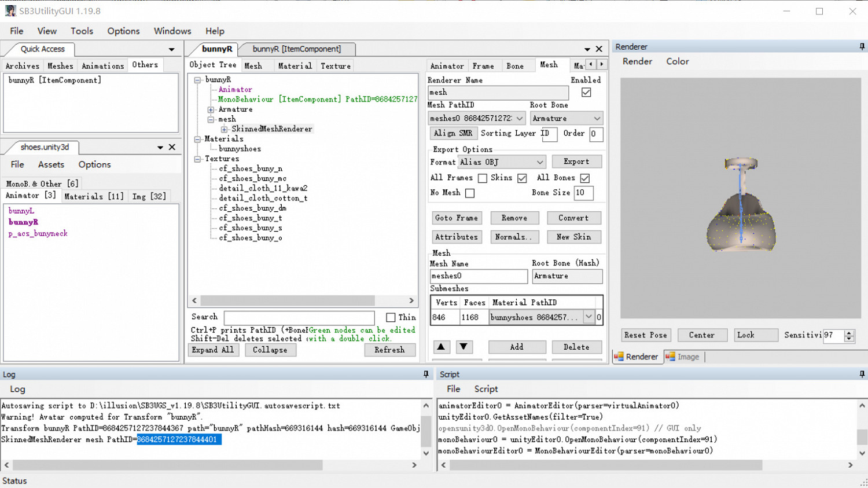
Task: Pin the Log panel
Action: pos(426,375)
